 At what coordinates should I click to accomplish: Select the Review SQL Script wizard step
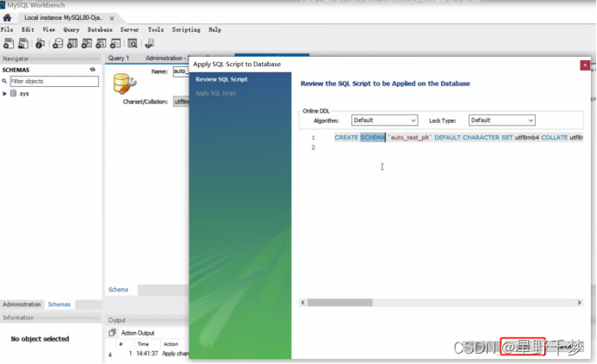(x=221, y=79)
